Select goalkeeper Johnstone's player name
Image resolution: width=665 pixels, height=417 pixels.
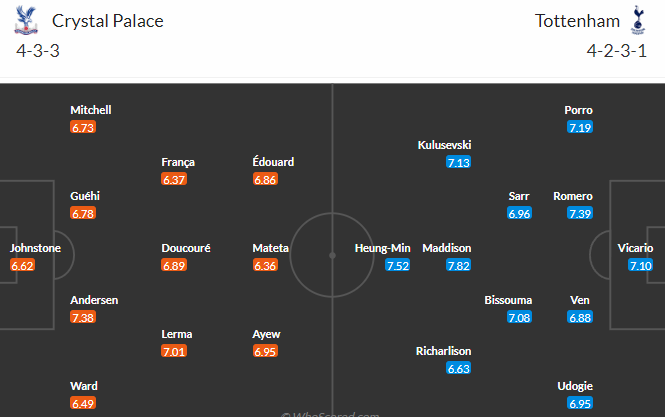(35, 248)
